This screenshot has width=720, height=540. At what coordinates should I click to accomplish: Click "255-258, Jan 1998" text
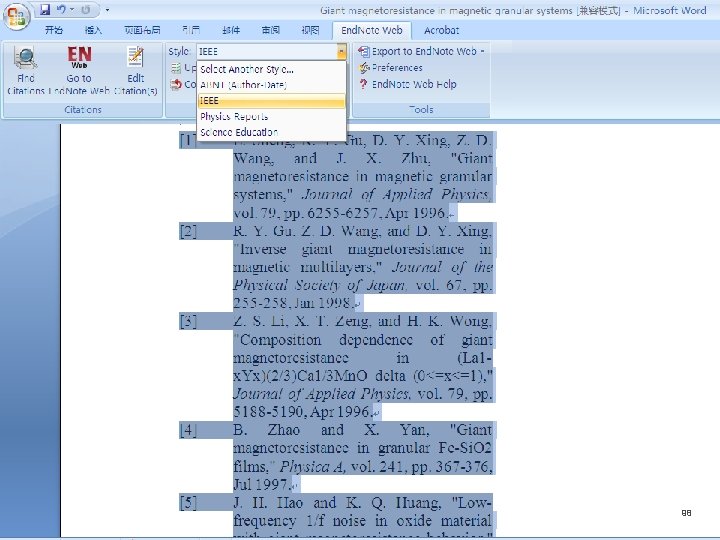point(292,303)
